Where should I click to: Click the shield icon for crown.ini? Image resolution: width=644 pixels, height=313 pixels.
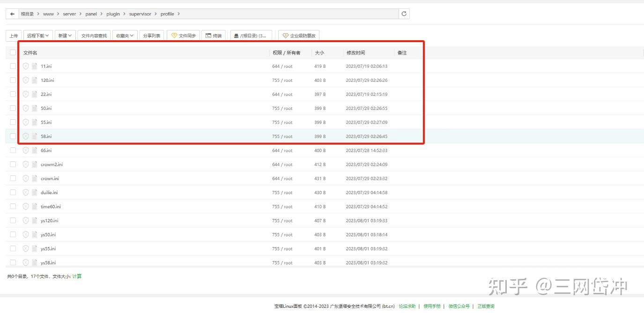point(26,179)
